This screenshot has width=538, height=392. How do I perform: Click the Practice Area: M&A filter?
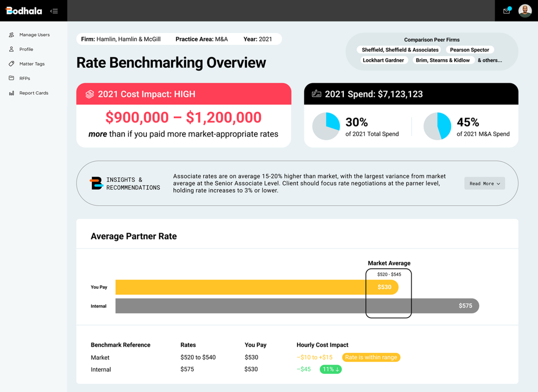(201, 39)
